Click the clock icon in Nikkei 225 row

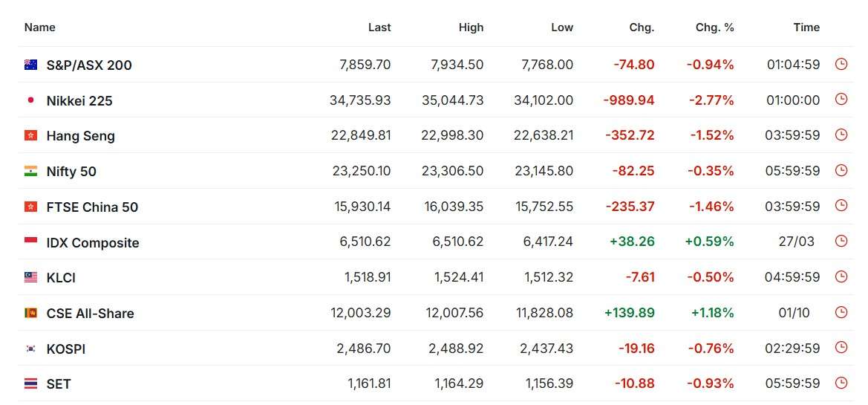pos(841,100)
